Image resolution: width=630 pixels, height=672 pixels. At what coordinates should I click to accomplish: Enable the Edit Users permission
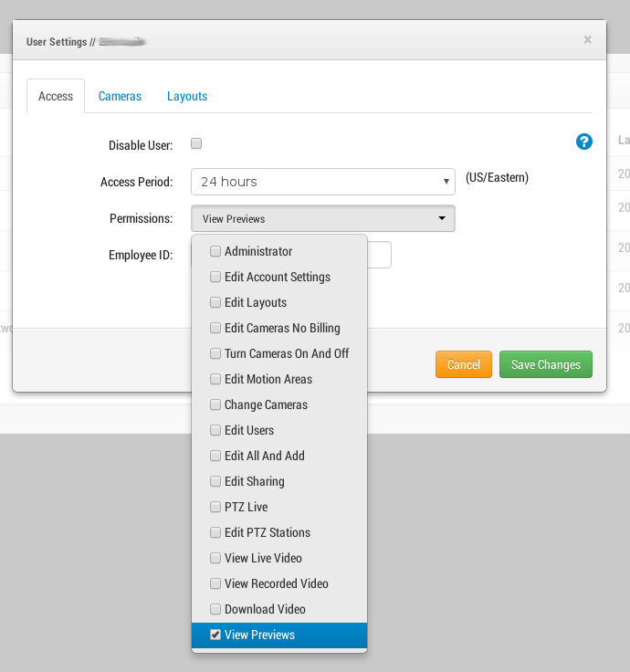click(215, 430)
